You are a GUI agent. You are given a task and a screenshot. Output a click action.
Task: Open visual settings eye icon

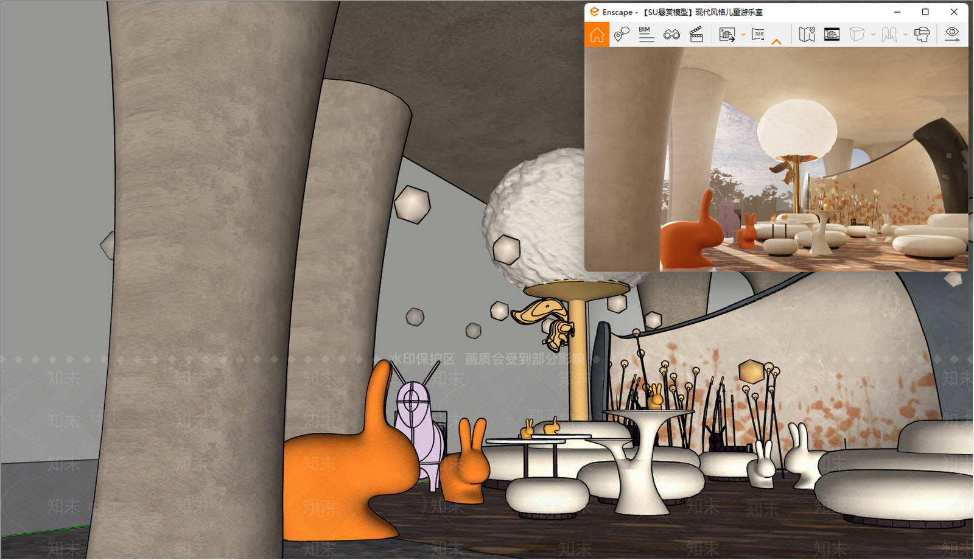952,34
